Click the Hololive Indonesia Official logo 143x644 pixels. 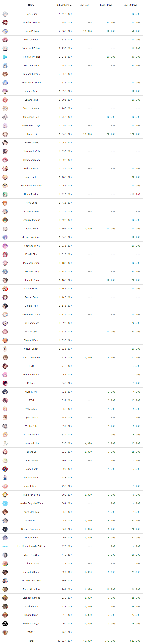tap(5, 546)
